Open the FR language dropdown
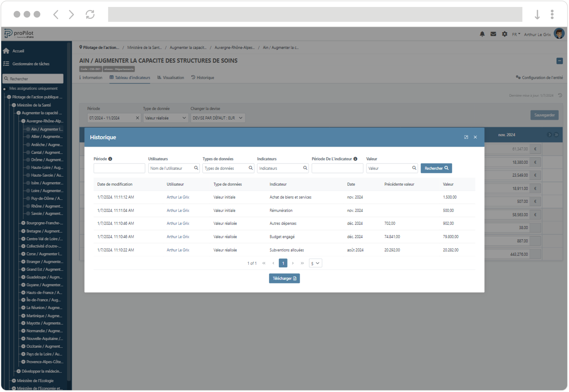The height and width of the screenshot is (392, 569). (516, 34)
